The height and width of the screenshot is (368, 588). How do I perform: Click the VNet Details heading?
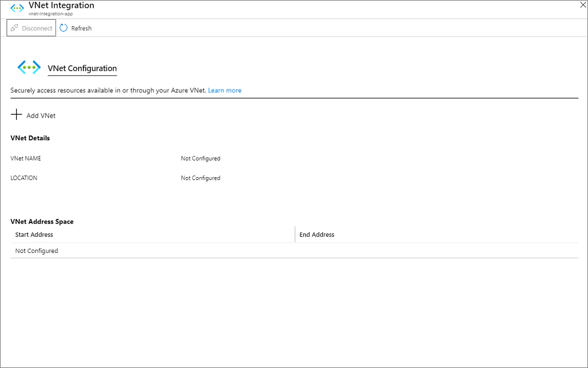point(30,138)
